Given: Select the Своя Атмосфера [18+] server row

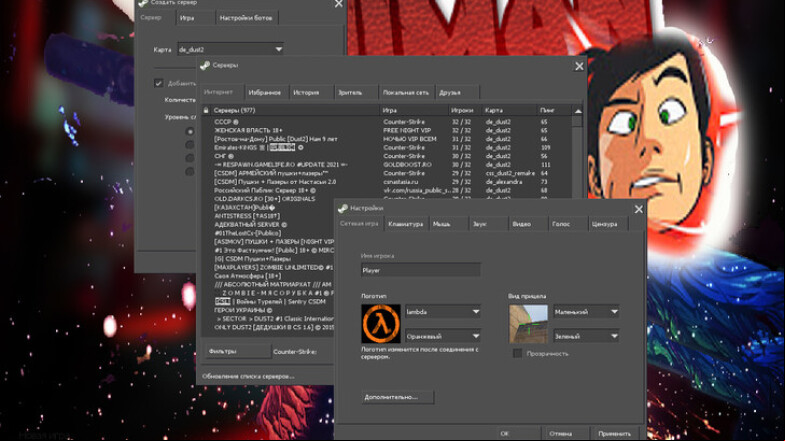Looking at the screenshot, I should (x=268, y=276).
